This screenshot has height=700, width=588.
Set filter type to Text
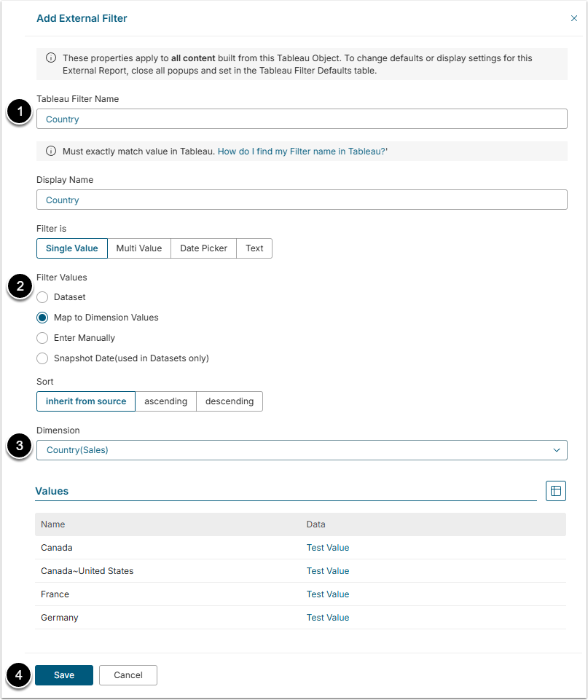(254, 248)
